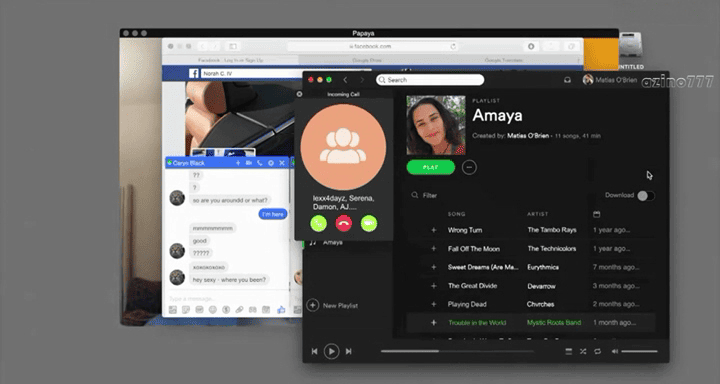Answer the incoming call with video

369,223
